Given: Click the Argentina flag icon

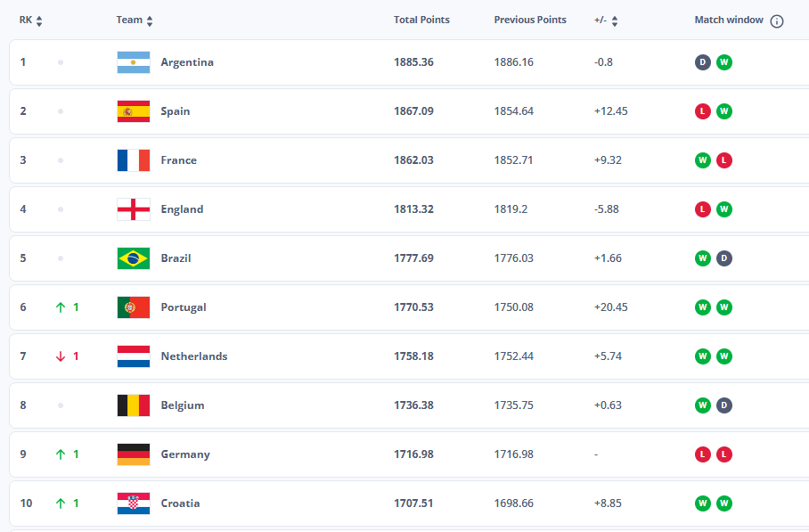Looking at the screenshot, I should point(133,62).
